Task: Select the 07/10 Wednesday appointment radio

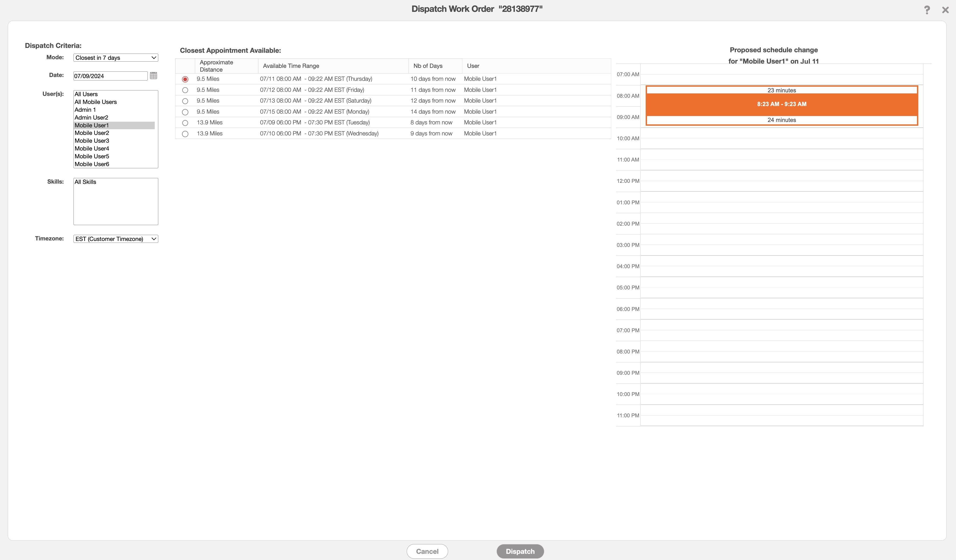Action: (185, 134)
